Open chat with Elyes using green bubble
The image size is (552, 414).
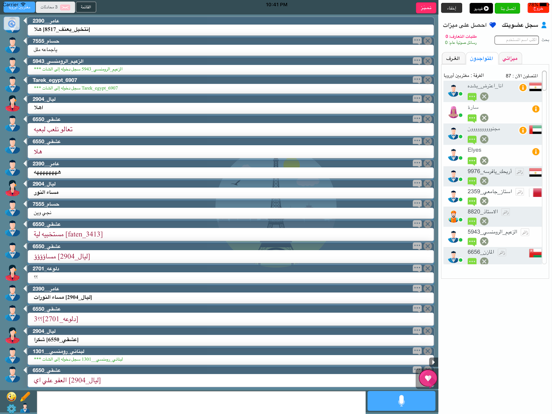472,161
